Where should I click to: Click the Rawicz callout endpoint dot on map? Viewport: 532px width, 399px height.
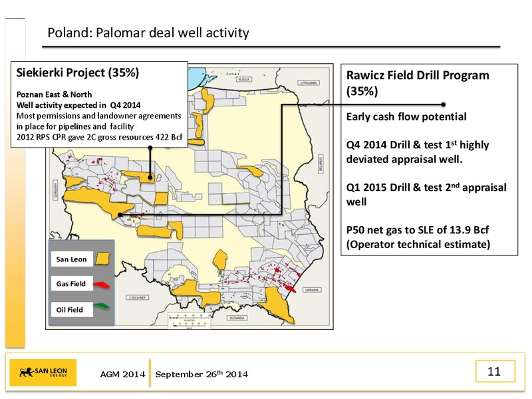(x=120, y=214)
